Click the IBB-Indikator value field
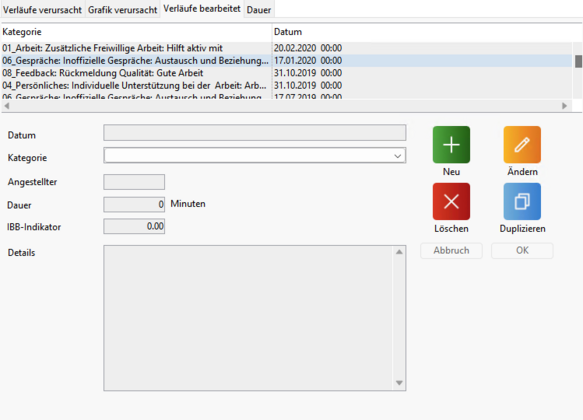The image size is (583, 420). click(134, 226)
